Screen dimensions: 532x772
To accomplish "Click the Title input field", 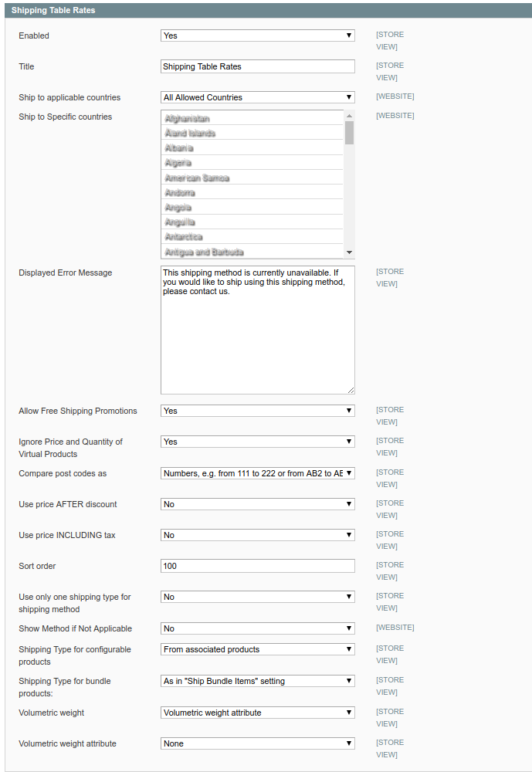I will tap(257, 66).
